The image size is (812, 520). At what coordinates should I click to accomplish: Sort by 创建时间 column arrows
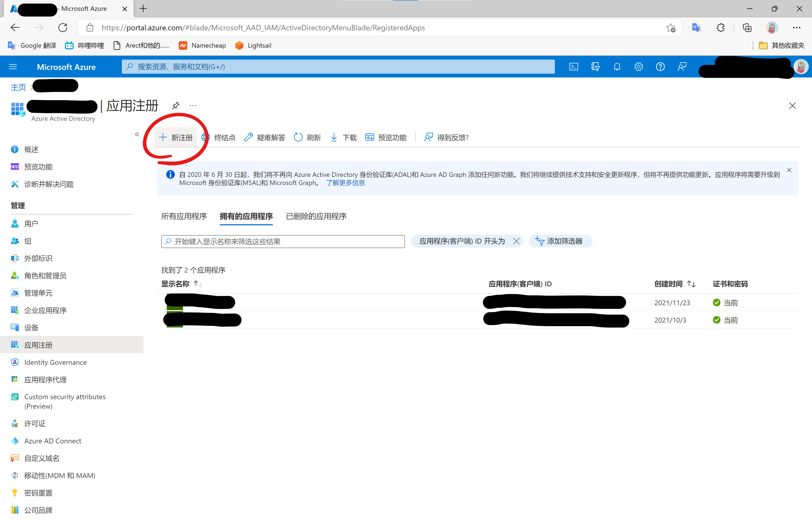691,284
